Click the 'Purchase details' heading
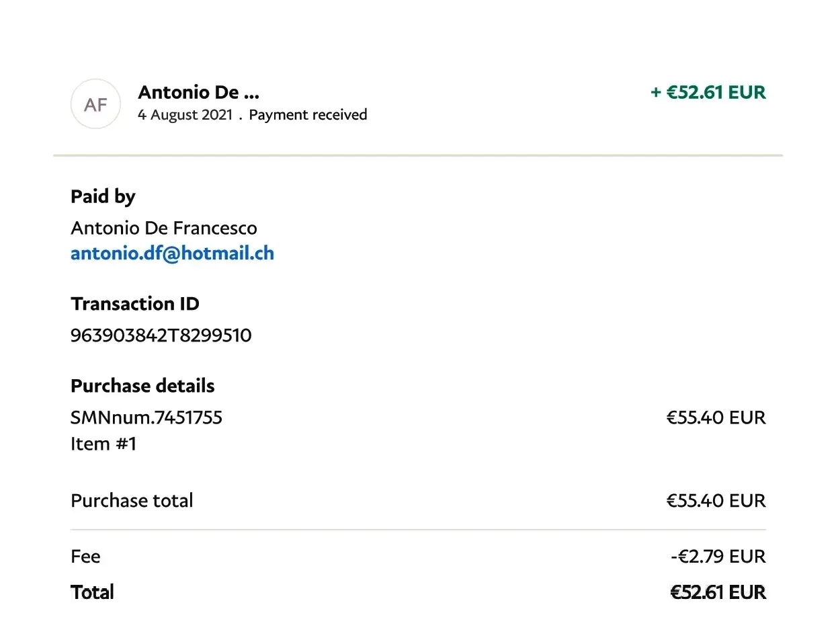834x644 pixels. click(x=142, y=386)
